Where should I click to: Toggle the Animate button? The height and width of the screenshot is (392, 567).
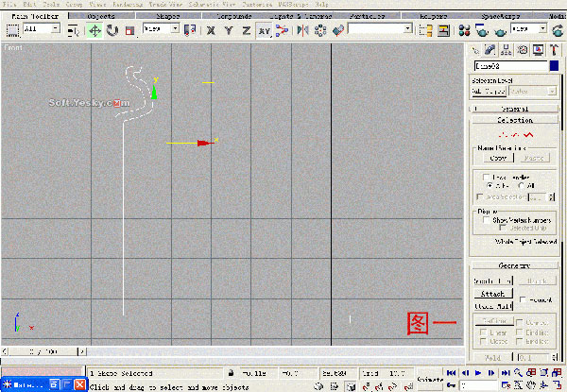tap(430, 380)
